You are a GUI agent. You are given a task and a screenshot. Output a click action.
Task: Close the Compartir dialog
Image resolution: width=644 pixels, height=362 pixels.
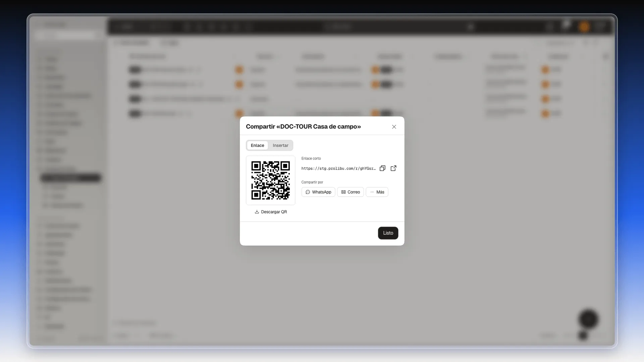(x=394, y=127)
